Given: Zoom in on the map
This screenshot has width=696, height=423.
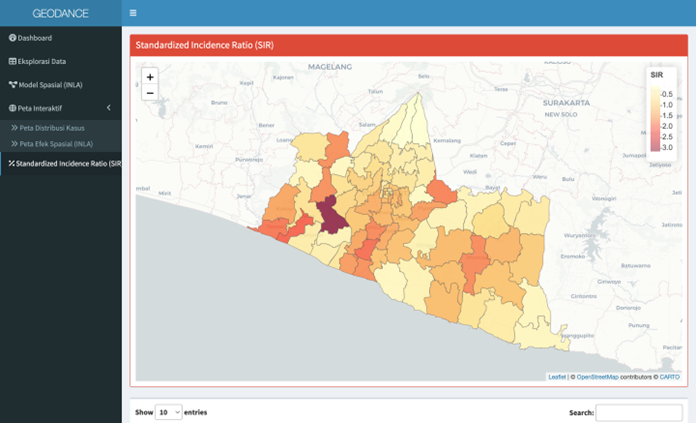Looking at the screenshot, I should pos(150,77).
